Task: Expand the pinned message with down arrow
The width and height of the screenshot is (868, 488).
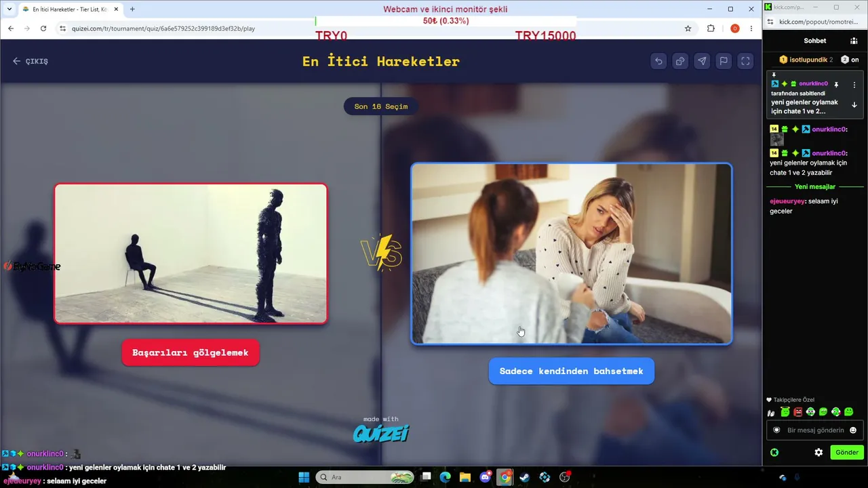Action: (x=854, y=105)
